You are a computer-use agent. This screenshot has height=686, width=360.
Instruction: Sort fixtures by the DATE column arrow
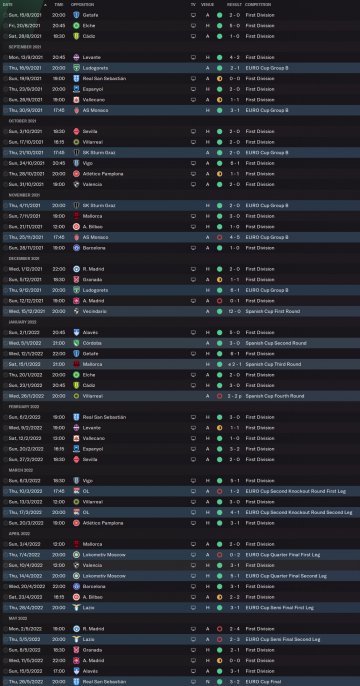pos(45,4)
